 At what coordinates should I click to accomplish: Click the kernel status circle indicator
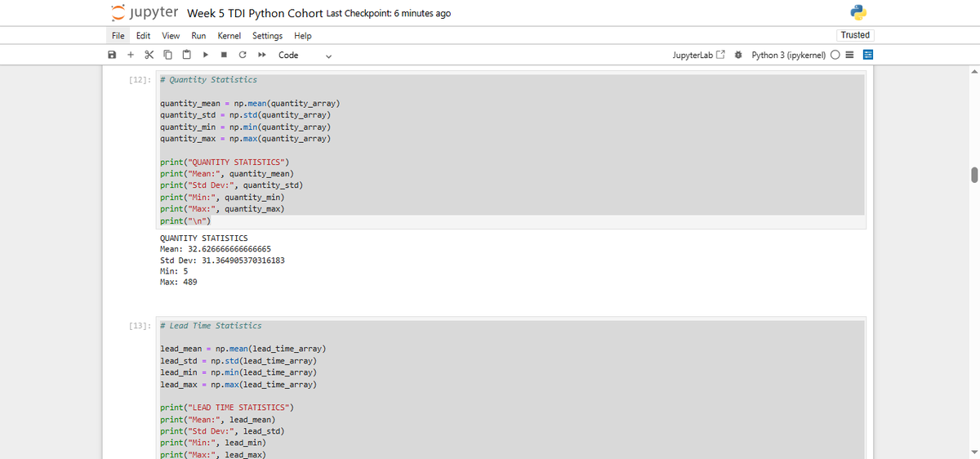tap(836, 55)
